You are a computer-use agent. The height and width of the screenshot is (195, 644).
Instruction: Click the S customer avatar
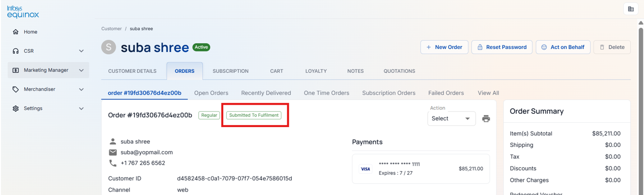pos(108,47)
